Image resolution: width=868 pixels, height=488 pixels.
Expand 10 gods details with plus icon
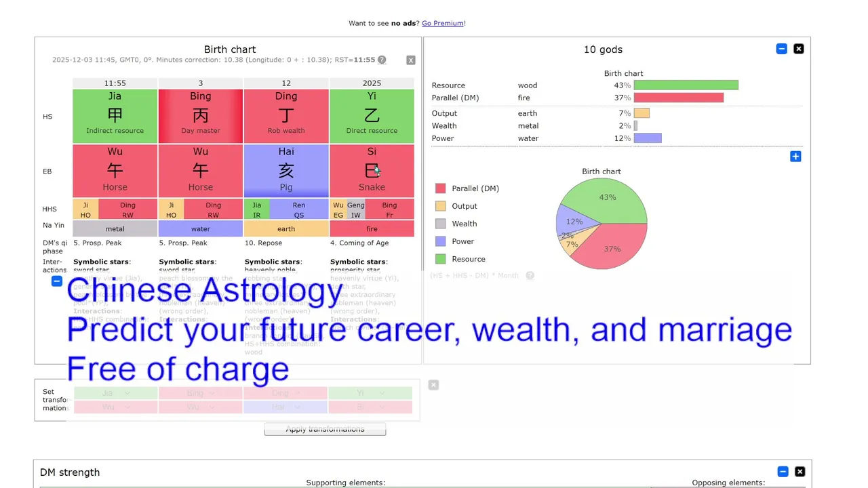[795, 157]
